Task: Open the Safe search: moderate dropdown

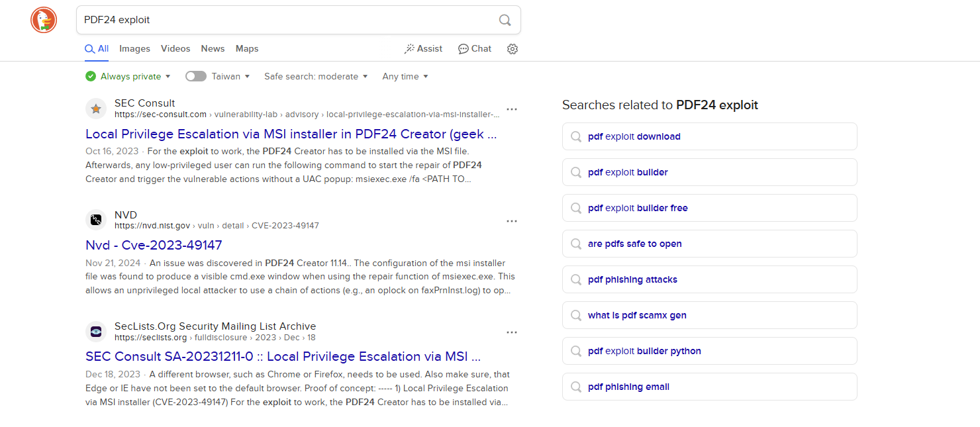Action: (315, 76)
